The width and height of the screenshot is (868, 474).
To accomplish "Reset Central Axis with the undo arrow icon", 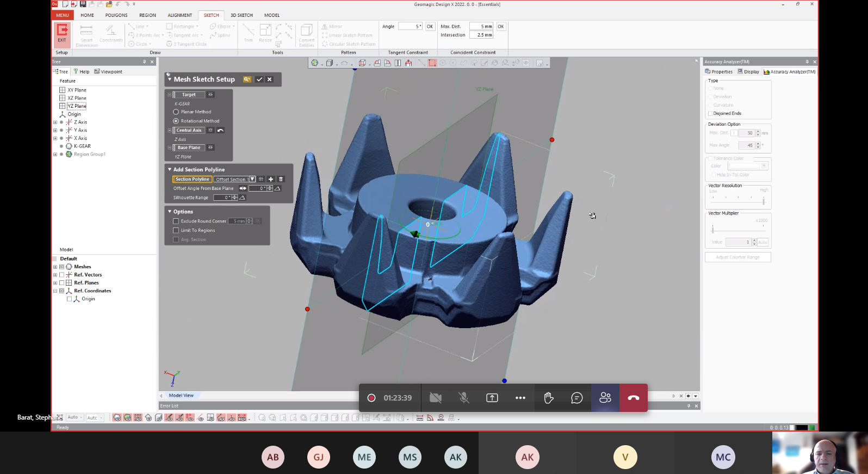I will tap(220, 131).
